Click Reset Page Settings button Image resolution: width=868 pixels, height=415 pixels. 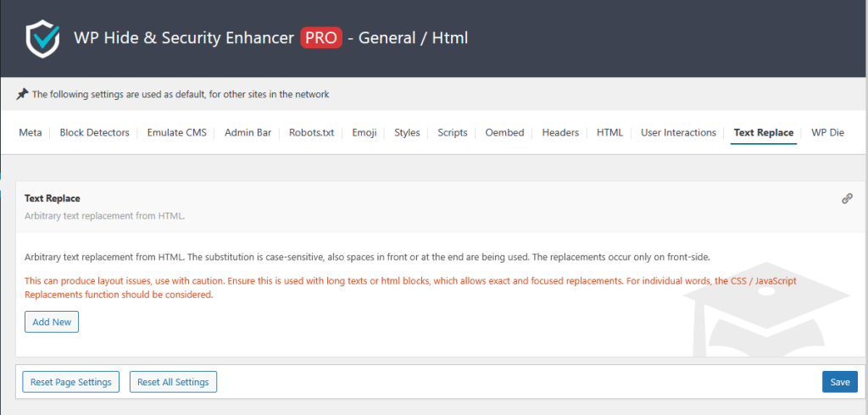click(71, 382)
